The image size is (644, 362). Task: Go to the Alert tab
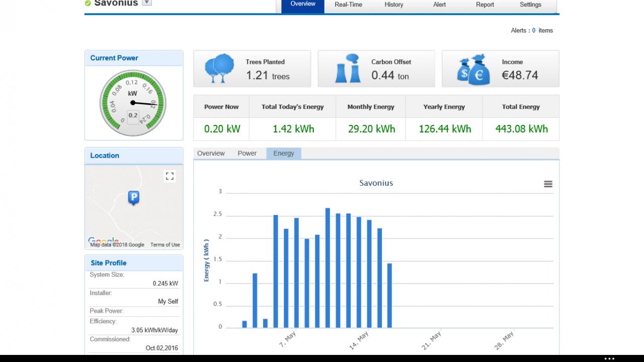coord(439,5)
